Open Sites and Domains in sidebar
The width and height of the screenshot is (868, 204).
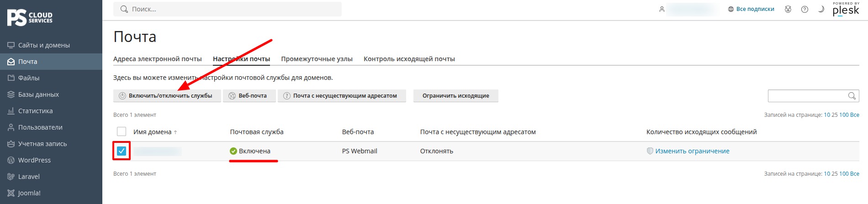click(44, 45)
